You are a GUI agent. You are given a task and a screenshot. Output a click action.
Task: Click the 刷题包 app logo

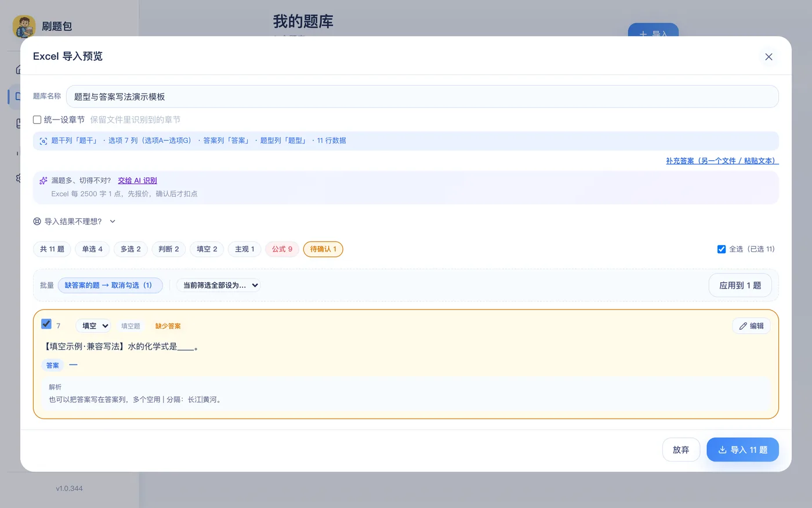[24, 26]
